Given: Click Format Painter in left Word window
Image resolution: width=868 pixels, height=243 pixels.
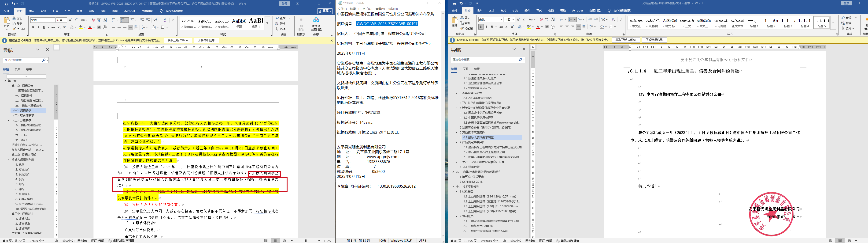Looking at the screenshot, I should click(19, 29).
